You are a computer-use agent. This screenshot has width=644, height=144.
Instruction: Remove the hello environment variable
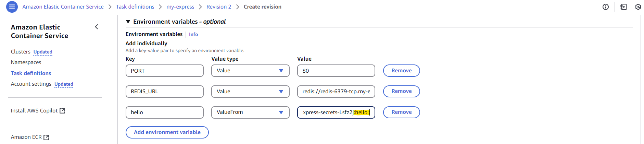coord(401,112)
